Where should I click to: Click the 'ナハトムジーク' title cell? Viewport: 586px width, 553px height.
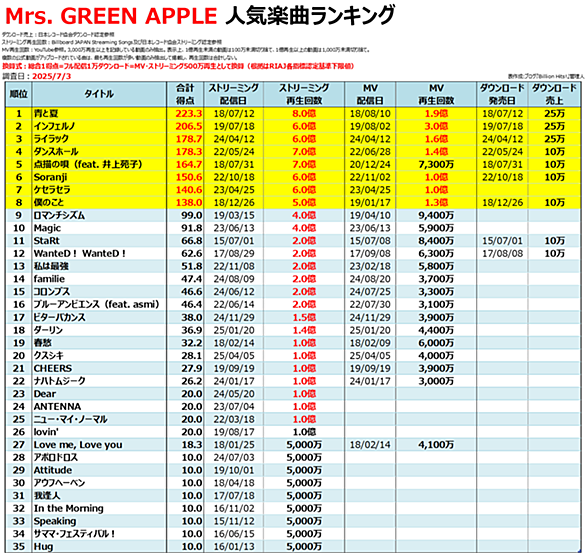[x=99, y=381]
